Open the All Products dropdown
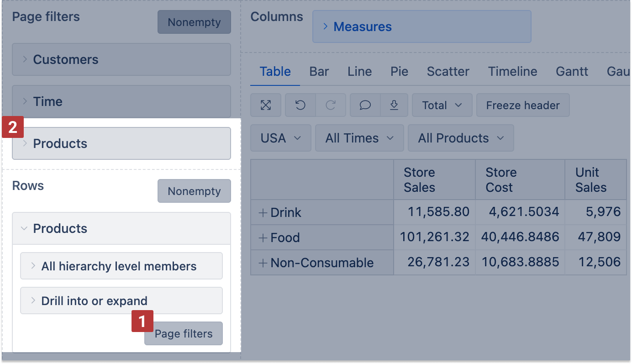The width and height of the screenshot is (632, 364). coord(460,138)
